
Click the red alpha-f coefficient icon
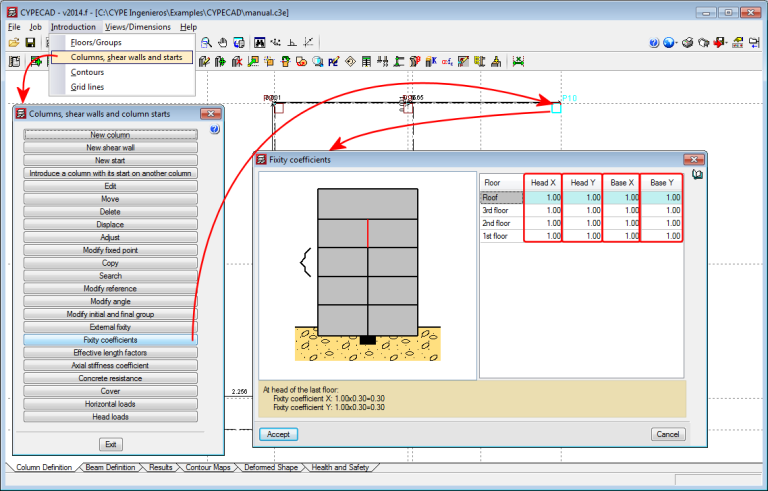click(447, 61)
